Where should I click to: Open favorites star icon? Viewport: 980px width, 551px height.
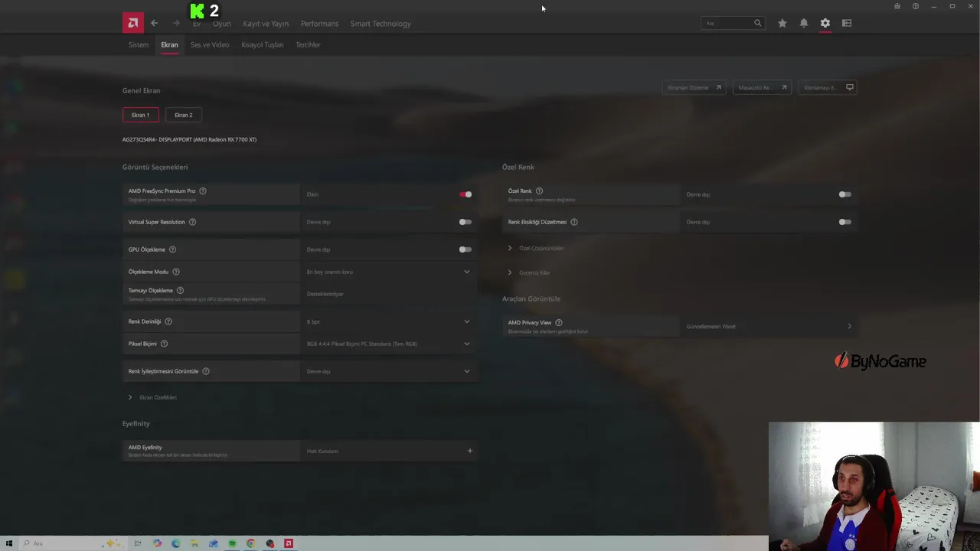(x=782, y=23)
